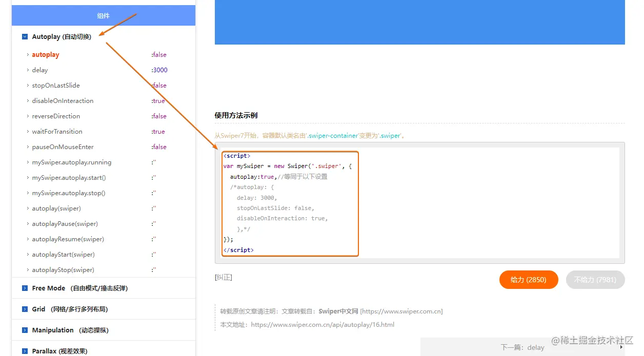Click the chevron beside waitForTransition

tap(27, 132)
